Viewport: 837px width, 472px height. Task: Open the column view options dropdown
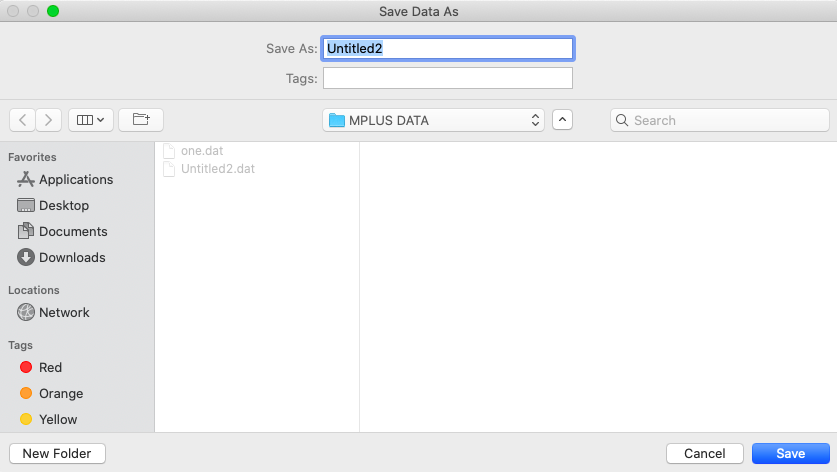tap(91, 120)
